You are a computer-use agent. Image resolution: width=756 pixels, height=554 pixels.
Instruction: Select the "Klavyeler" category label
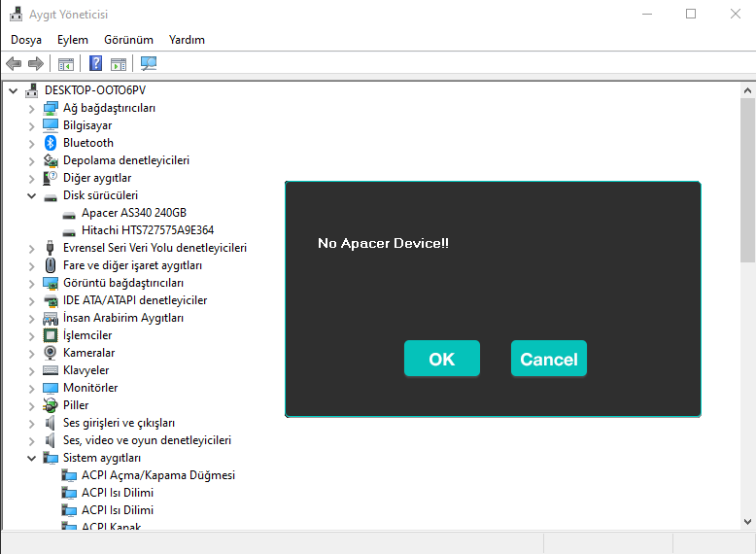(86, 370)
